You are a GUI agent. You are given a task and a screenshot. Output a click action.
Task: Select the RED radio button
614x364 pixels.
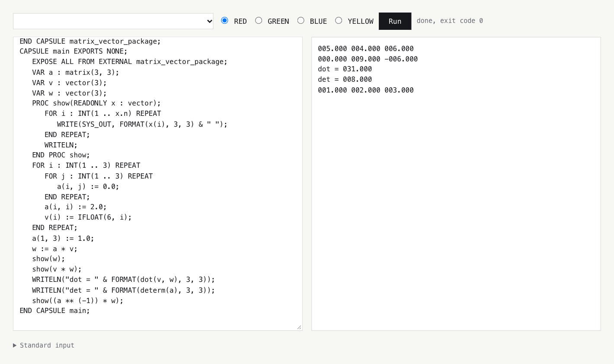[x=224, y=20]
